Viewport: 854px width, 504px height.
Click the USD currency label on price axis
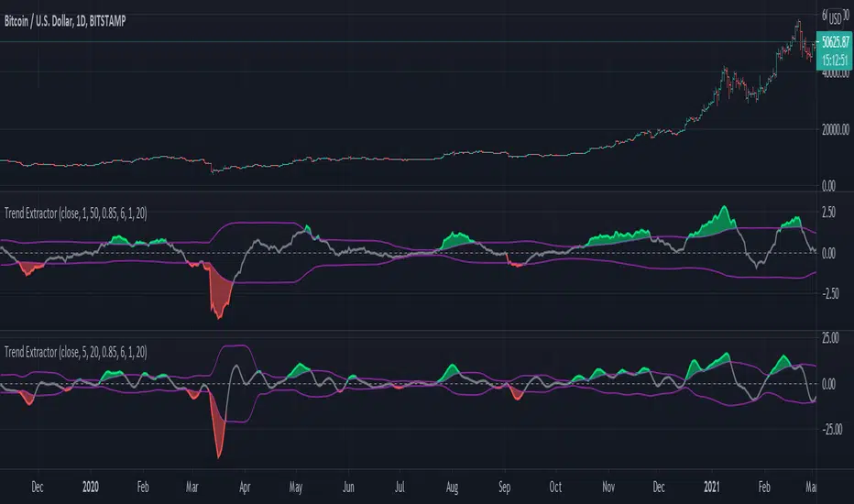click(x=835, y=19)
